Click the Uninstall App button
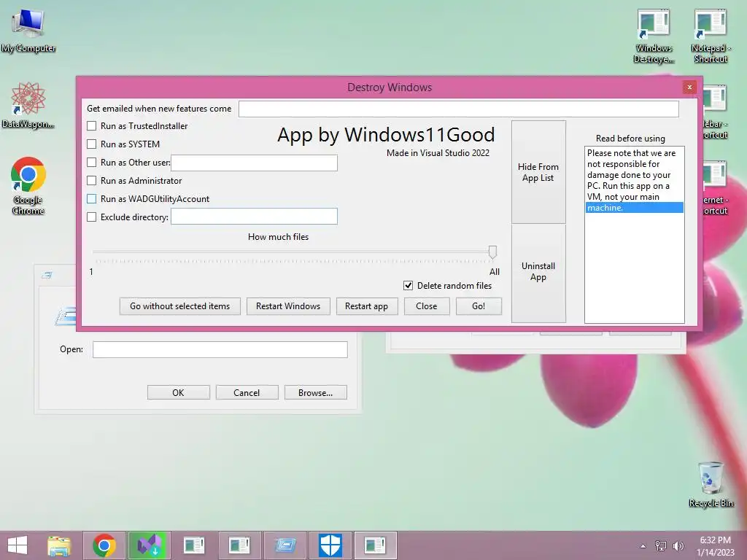The width and height of the screenshot is (747, 560). (x=538, y=273)
